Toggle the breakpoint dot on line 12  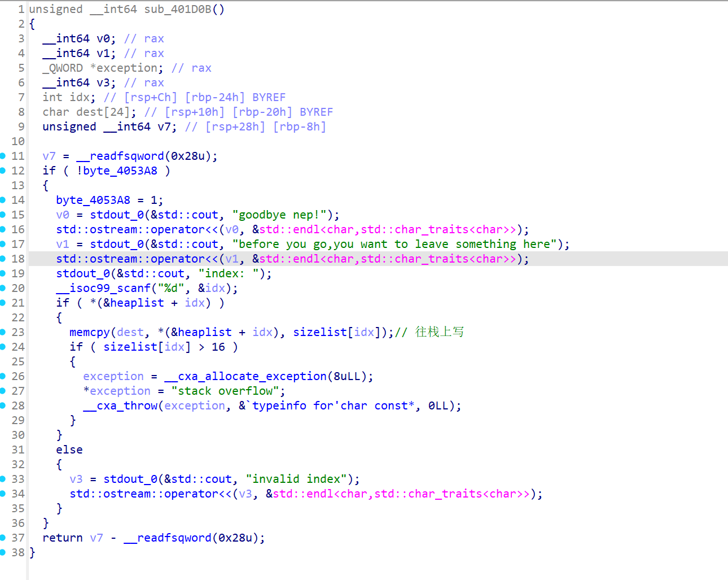(3, 170)
